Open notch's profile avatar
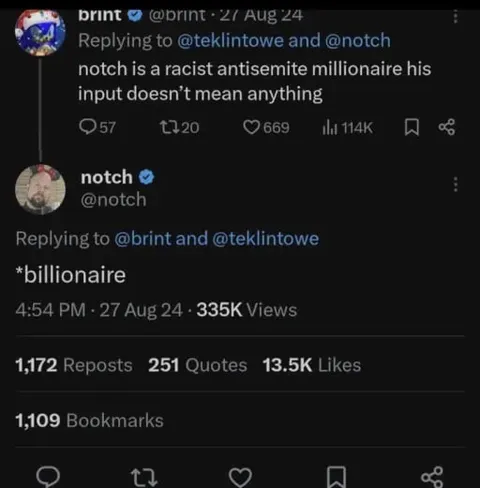The image size is (480, 488). (40, 189)
